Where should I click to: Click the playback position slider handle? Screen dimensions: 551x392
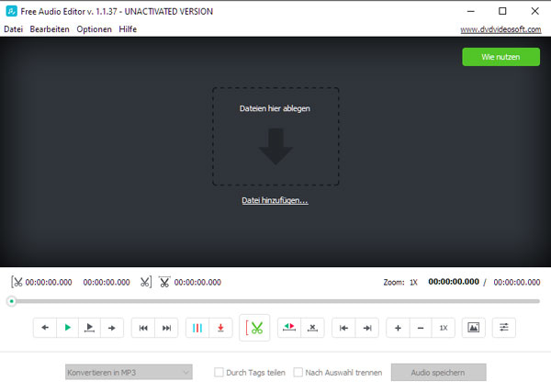point(12,301)
